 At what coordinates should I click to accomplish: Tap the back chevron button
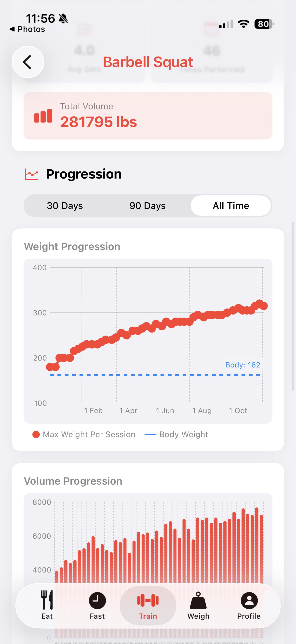[x=28, y=62]
